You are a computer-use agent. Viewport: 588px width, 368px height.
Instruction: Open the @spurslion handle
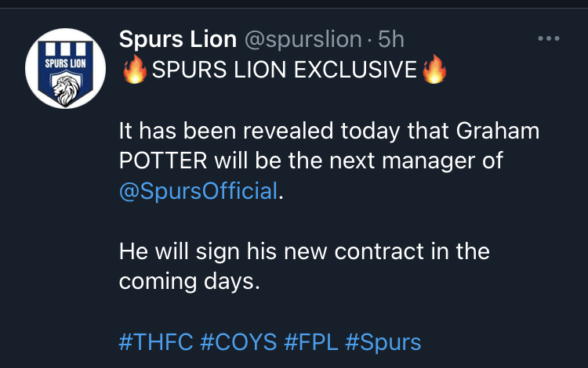point(303,39)
